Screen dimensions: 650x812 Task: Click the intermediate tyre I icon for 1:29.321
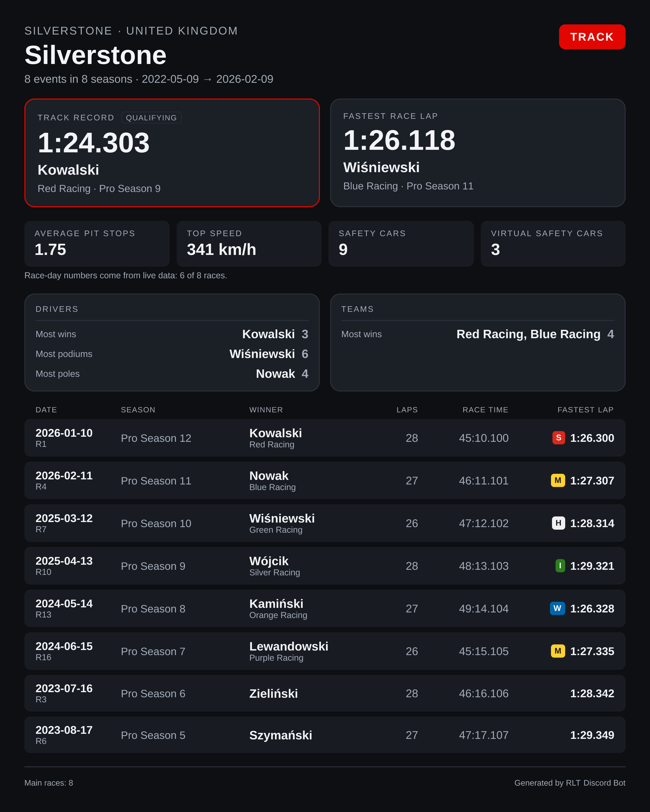tap(560, 566)
